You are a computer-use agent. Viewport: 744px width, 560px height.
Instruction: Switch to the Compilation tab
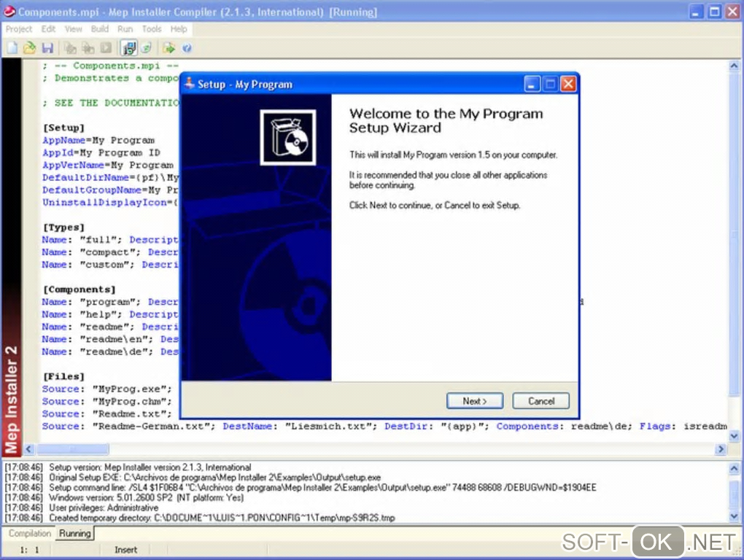point(30,534)
